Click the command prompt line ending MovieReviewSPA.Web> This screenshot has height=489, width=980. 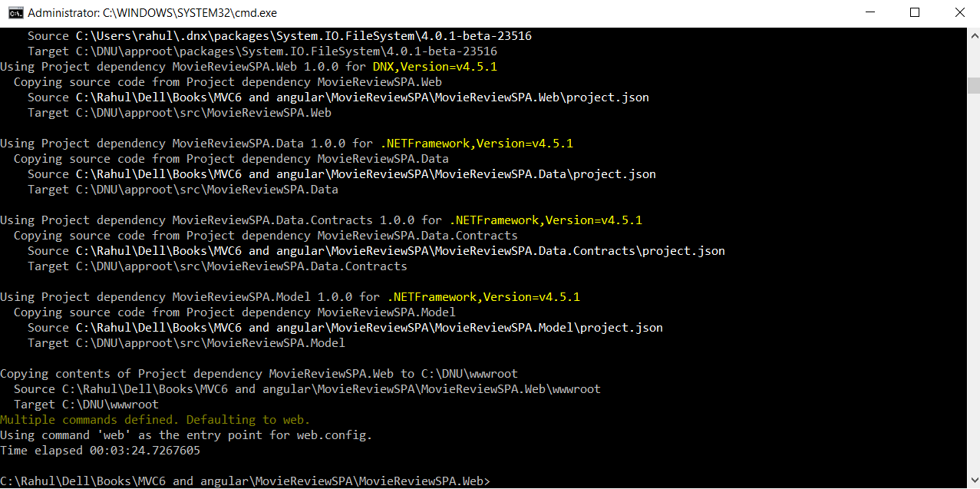coord(245,481)
